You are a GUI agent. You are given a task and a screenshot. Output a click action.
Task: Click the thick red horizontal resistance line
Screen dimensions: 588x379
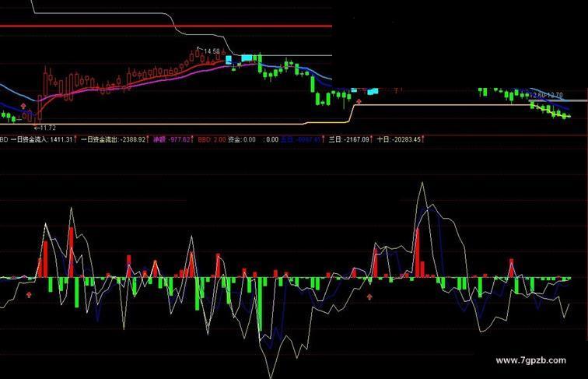pos(166,26)
